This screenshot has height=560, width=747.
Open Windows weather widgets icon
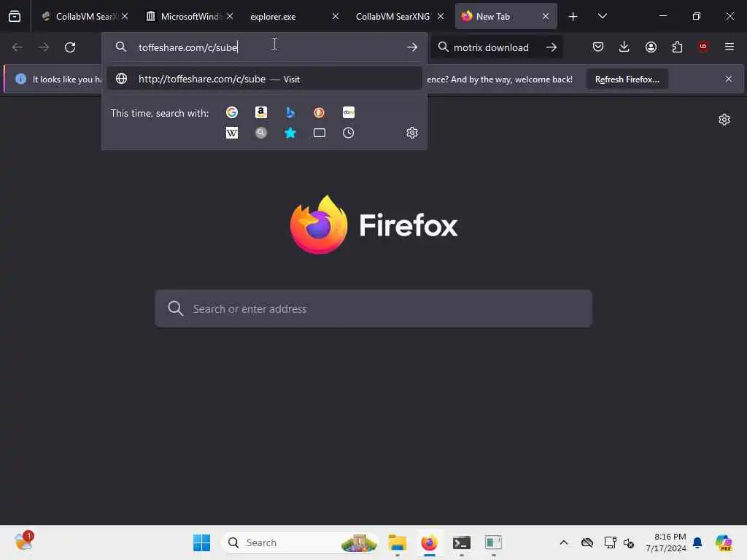[24, 542]
